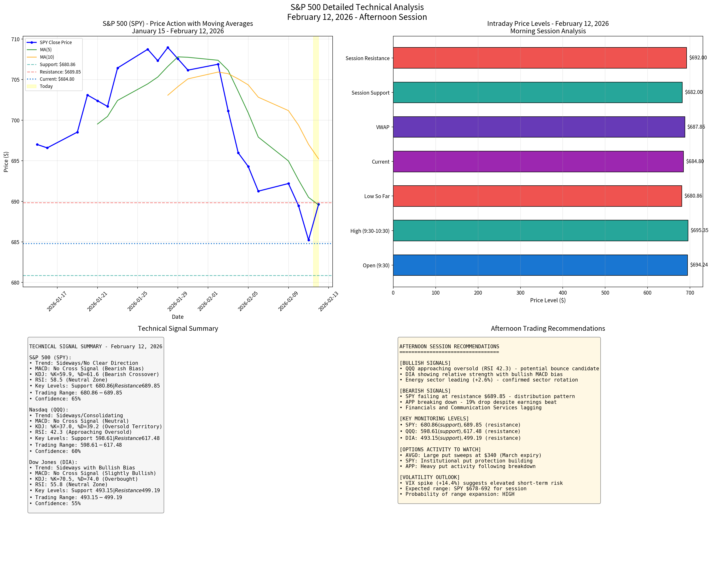Click the lowest SPY price point marker
The width and height of the screenshot is (712, 588).
(x=308, y=240)
